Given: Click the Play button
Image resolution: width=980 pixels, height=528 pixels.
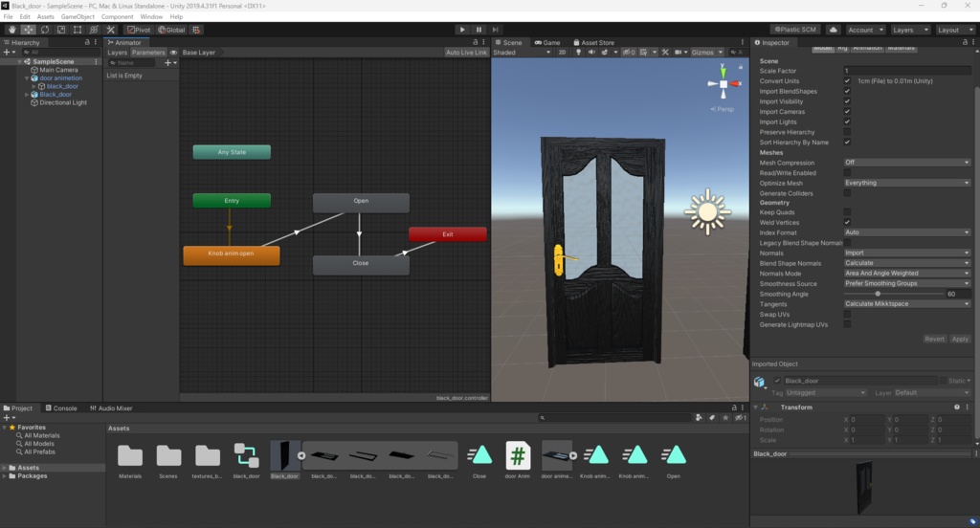Looking at the screenshot, I should click(x=462, y=30).
